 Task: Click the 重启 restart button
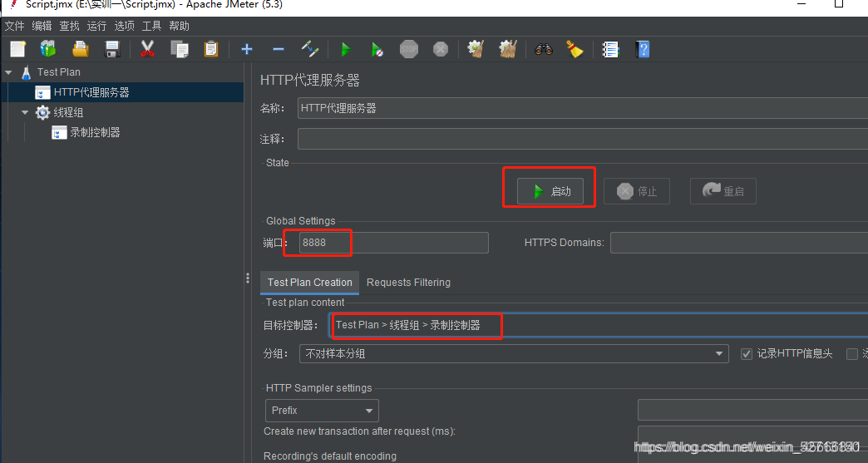(x=723, y=191)
